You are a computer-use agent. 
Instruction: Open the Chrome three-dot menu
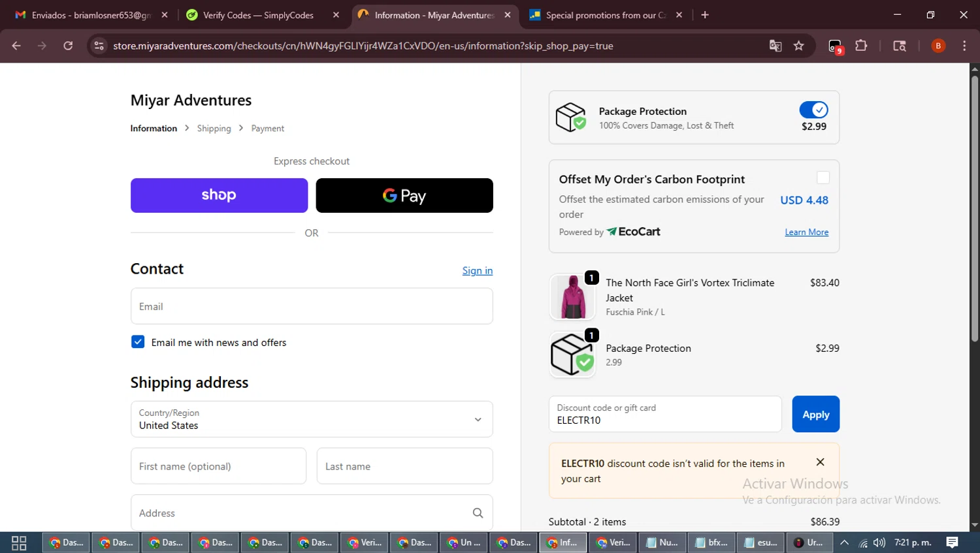(x=964, y=46)
